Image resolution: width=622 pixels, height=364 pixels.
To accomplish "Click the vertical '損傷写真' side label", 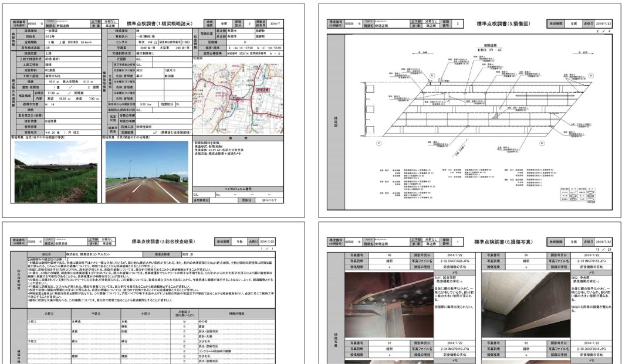I will tap(336, 340).
